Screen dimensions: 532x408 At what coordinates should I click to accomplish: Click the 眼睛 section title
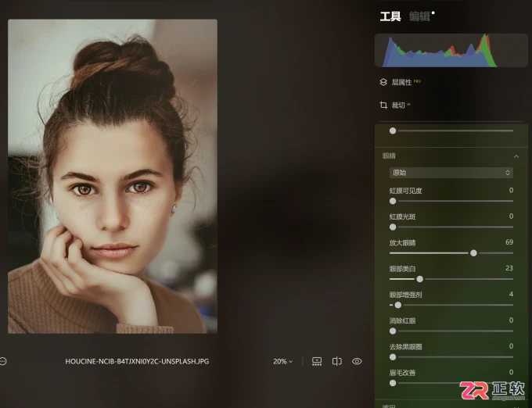tap(389, 156)
